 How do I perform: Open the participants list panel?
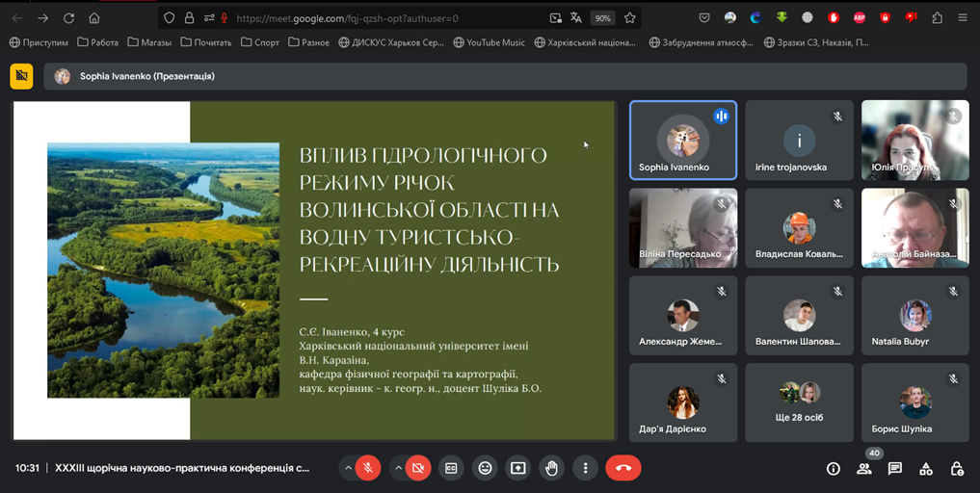(x=863, y=469)
